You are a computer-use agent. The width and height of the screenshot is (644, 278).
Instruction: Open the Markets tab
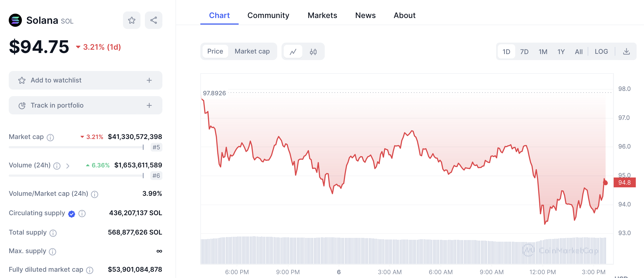tap(322, 15)
